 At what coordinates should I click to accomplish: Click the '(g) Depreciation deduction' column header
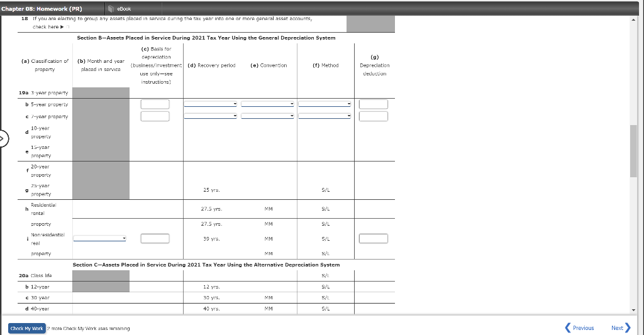coord(375,65)
